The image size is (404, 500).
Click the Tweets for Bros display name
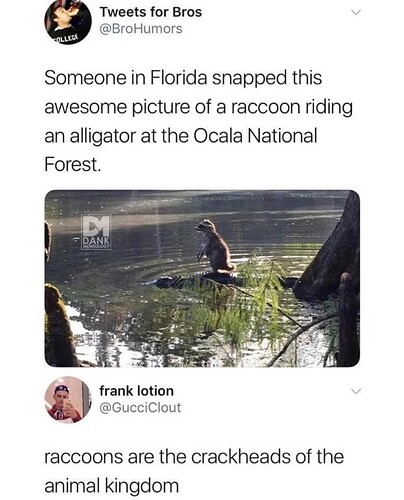click(151, 12)
